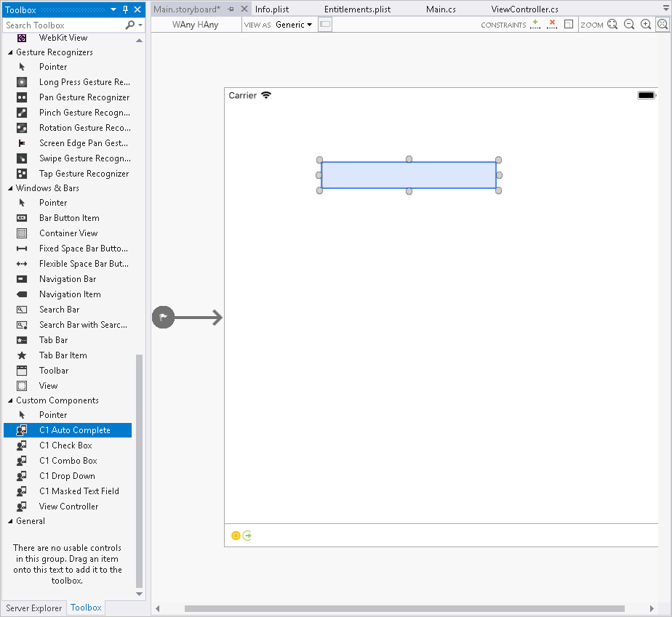
Task: Click the zoom to fit icon
Action: 612,25
